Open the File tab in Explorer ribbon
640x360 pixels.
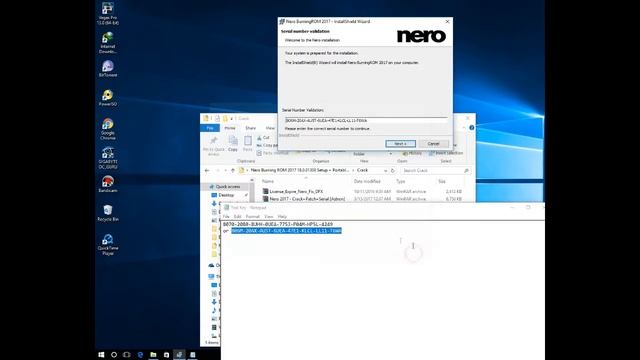210,128
